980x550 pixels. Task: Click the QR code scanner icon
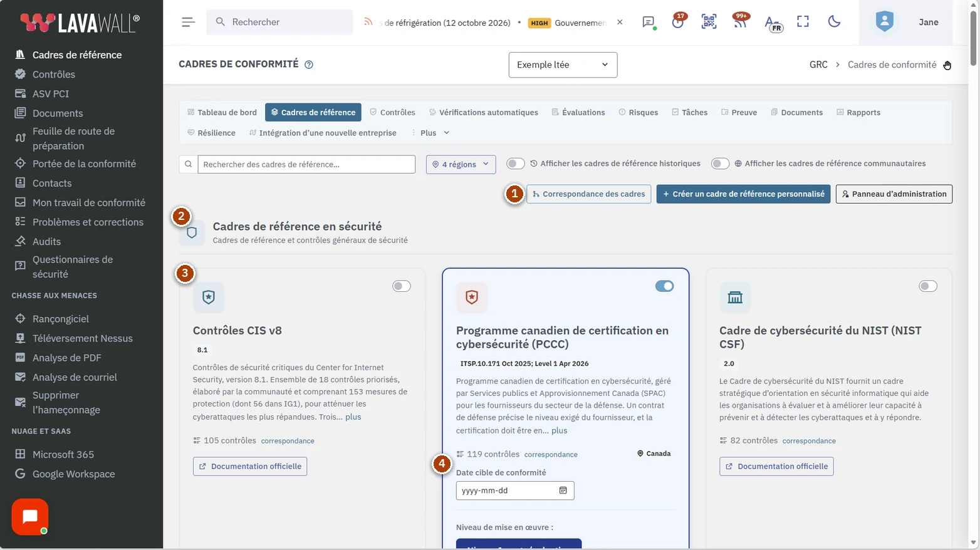[709, 22]
